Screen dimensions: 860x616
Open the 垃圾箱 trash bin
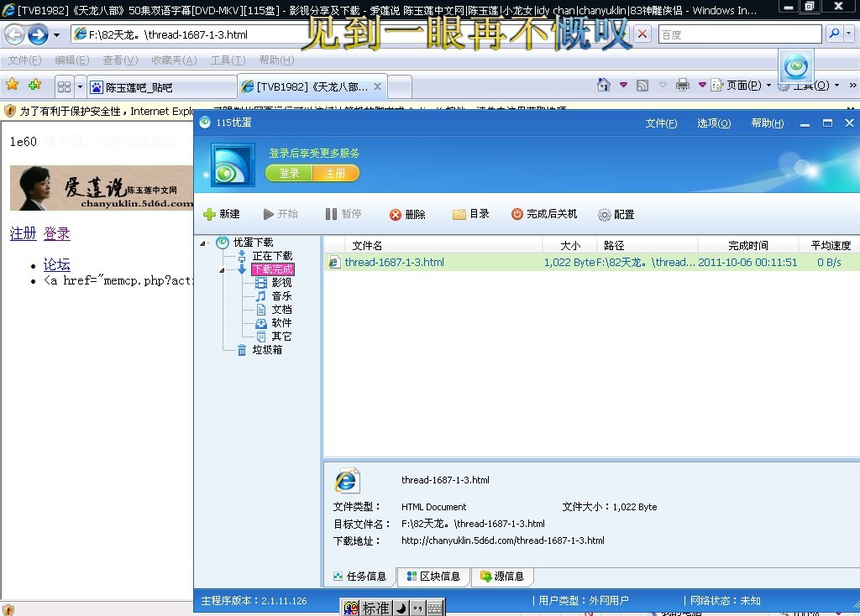click(267, 350)
